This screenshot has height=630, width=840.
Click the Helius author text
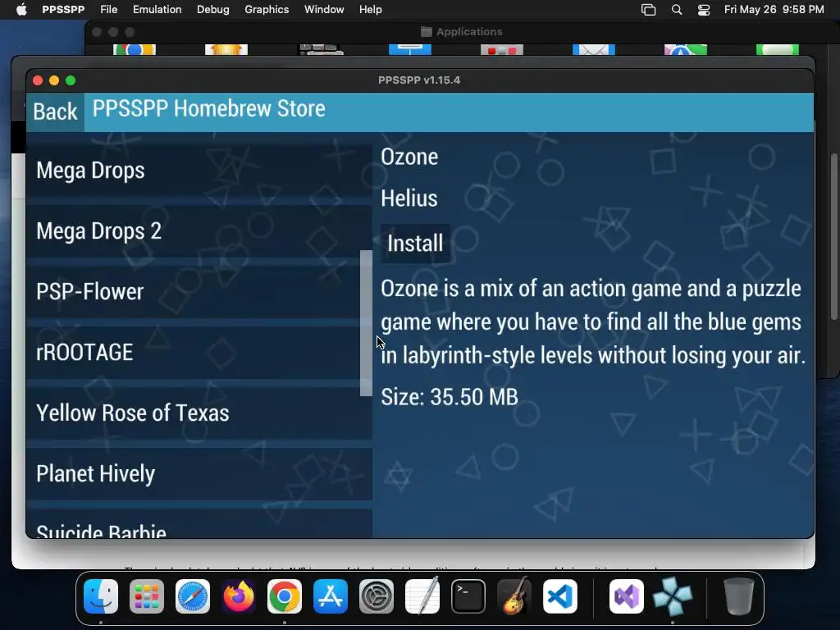point(409,199)
